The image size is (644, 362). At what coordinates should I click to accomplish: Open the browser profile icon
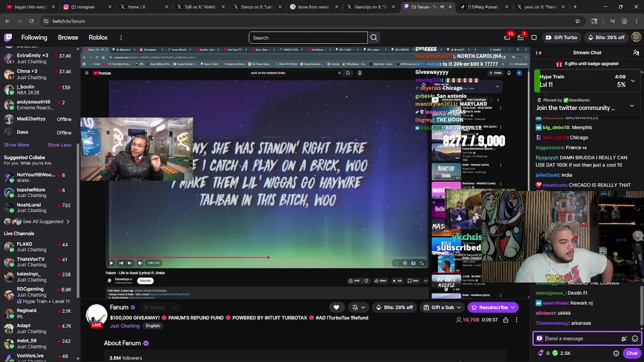click(x=624, y=21)
